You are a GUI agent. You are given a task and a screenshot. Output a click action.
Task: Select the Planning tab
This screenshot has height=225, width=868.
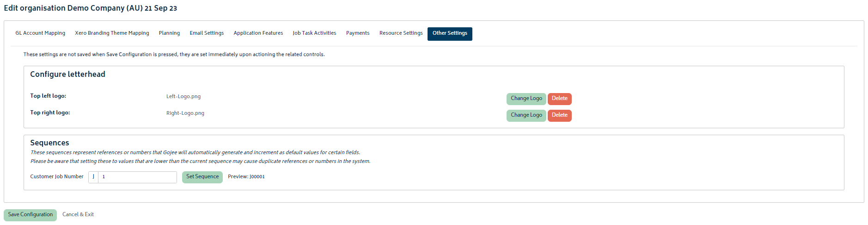169,33
